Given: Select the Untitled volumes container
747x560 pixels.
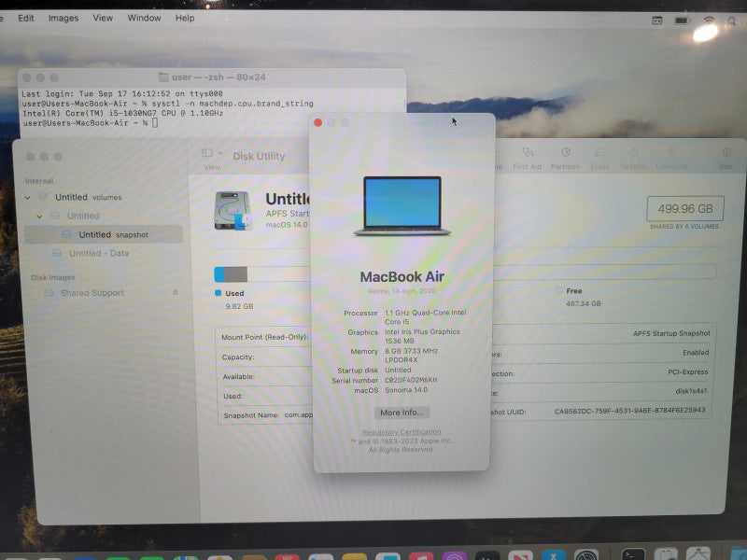Looking at the screenshot, I should (x=88, y=197).
